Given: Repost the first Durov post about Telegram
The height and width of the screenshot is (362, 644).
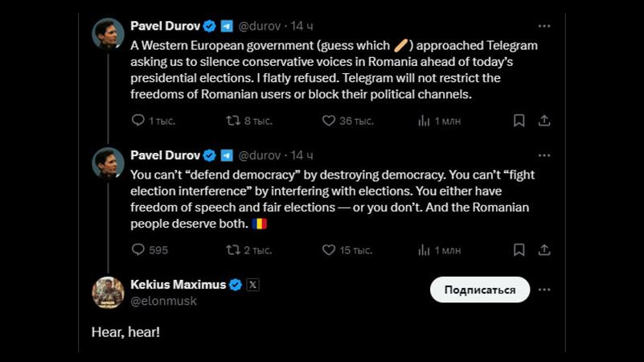Looking at the screenshot, I should tap(233, 121).
